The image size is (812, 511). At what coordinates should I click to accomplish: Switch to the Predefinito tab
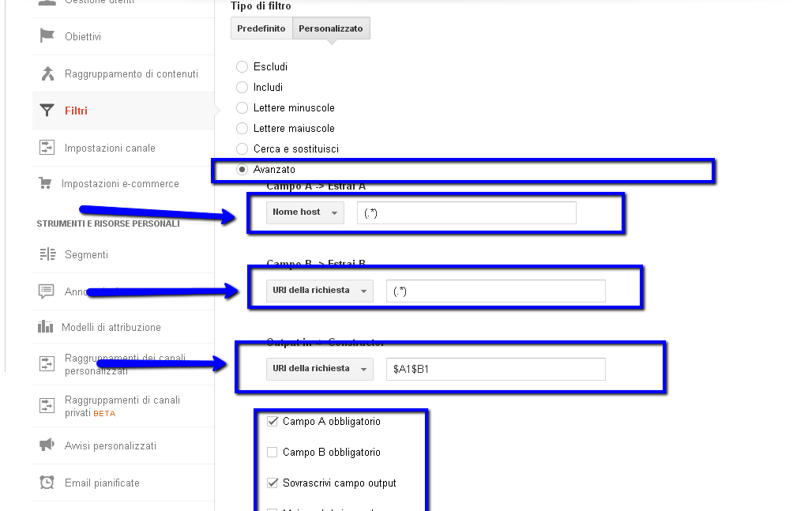[x=261, y=28]
